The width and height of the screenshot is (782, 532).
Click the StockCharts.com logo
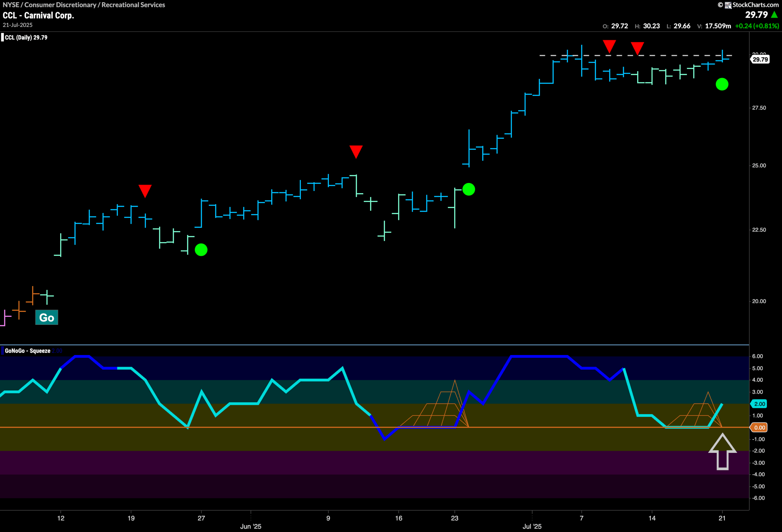point(748,5)
